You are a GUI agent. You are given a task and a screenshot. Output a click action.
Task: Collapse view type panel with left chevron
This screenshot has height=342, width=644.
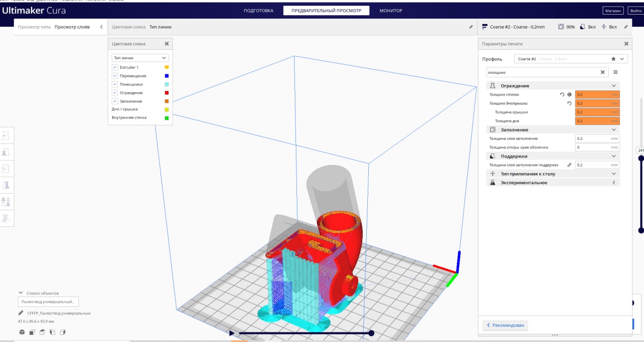pyautogui.click(x=101, y=27)
